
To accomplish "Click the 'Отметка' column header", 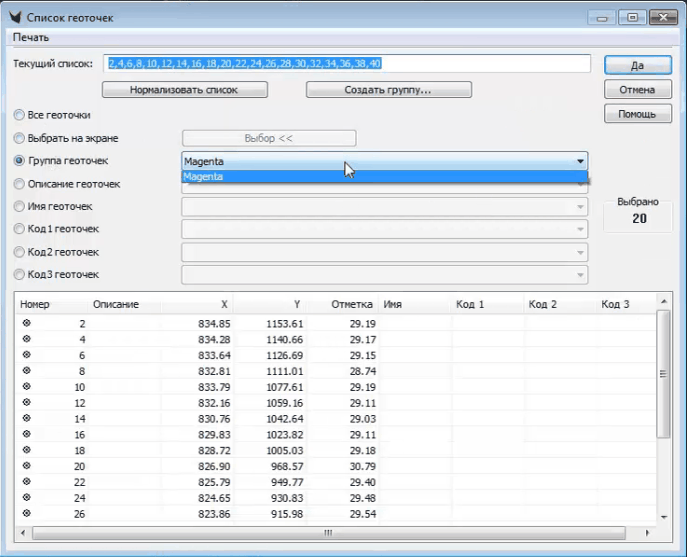I will pos(352,304).
